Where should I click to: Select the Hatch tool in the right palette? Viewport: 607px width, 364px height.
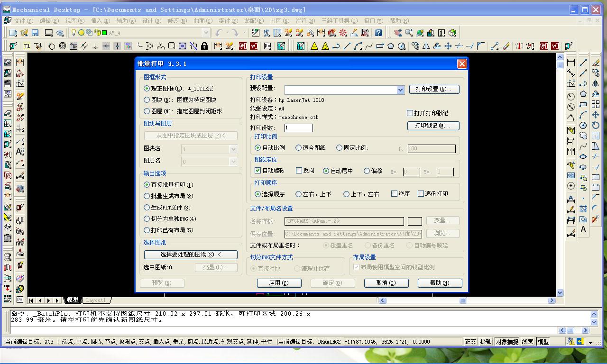pos(583,209)
